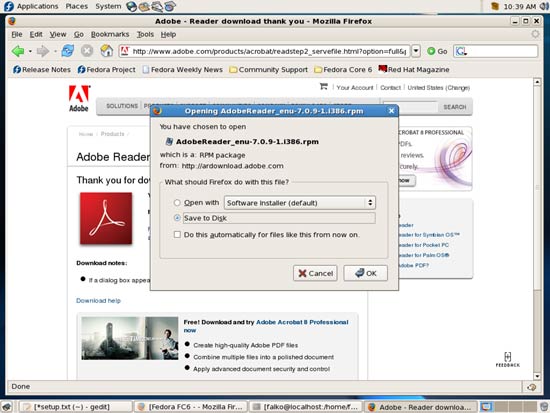
Task: Click the green Back arrow in Firefox
Action: coord(18,51)
